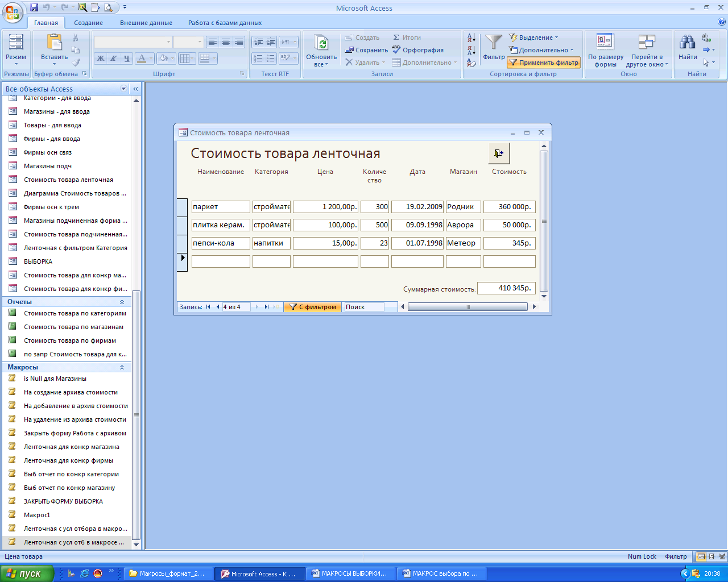
Task: Click the Суммарная стоимость total field
Action: [x=506, y=288]
